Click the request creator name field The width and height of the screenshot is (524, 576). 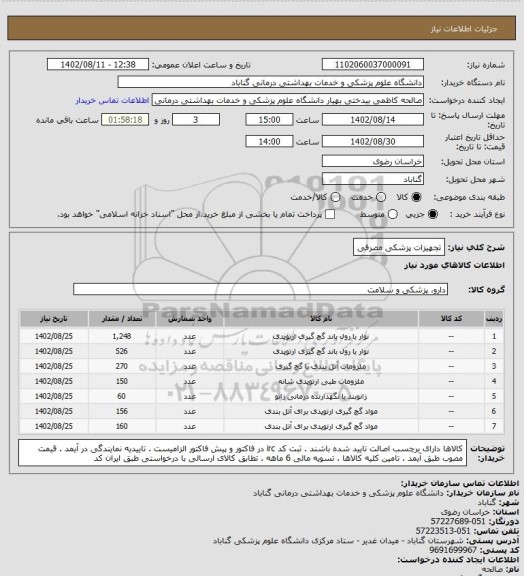pos(288,100)
